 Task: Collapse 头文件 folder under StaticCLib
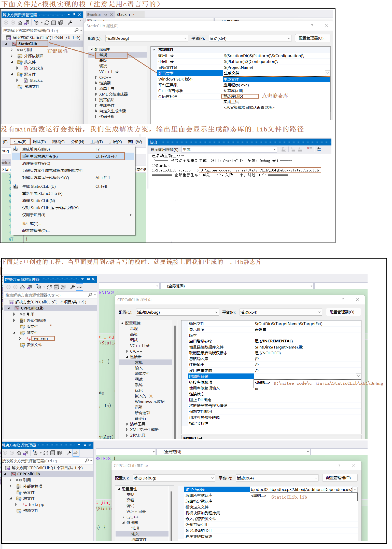click(11, 62)
